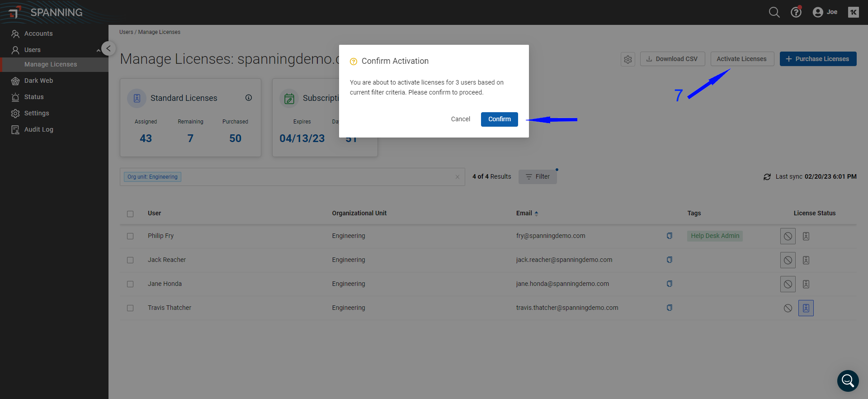Screen dimensions: 868x399
Task: Cancel the Confirm Activation dialog
Action: coord(460,119)
